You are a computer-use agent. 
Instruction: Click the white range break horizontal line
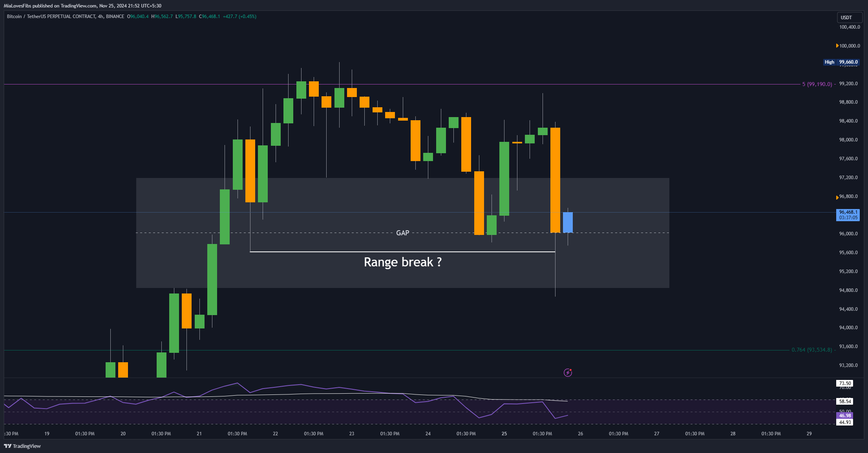click(402, 252)
